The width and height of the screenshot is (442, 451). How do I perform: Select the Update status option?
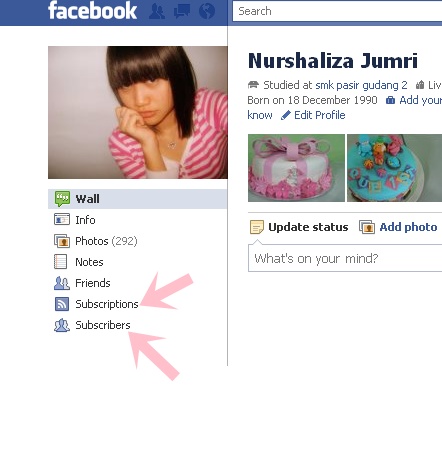coord(308,227)
